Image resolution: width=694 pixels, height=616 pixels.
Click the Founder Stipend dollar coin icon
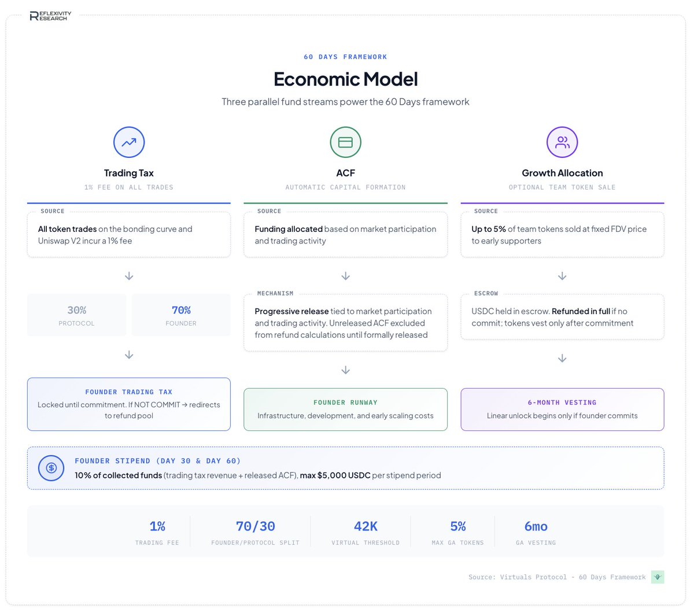tap(51, 468)
